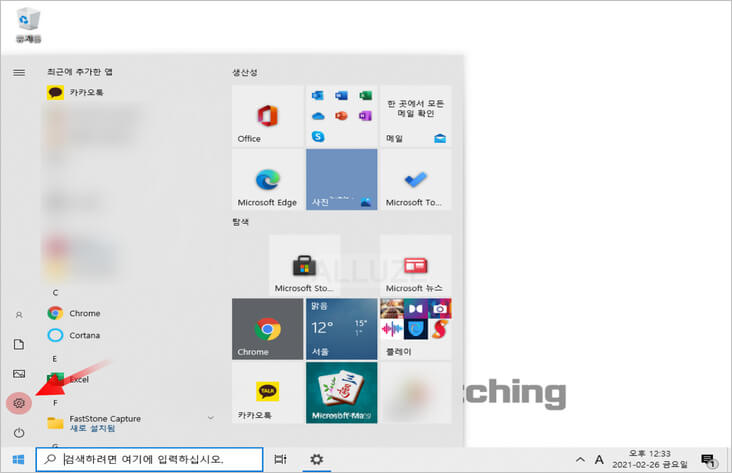
Task: Click the Power icon in the Start sidebar
Action: point(19,432)
